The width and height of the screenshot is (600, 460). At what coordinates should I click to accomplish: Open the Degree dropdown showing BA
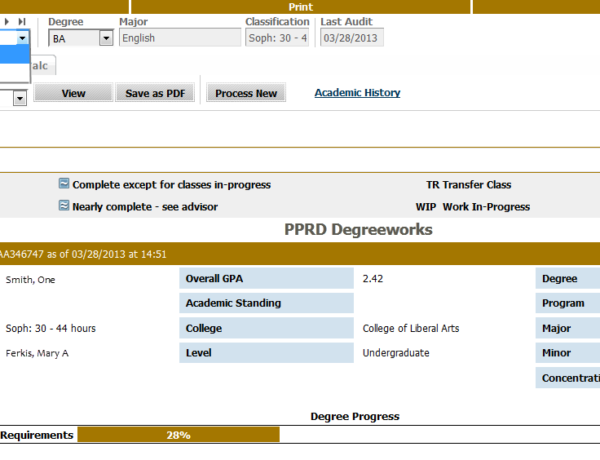[106, 38]
